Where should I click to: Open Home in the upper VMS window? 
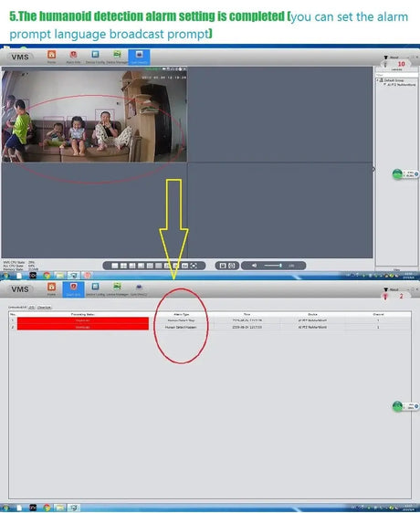tap(51, 57)
